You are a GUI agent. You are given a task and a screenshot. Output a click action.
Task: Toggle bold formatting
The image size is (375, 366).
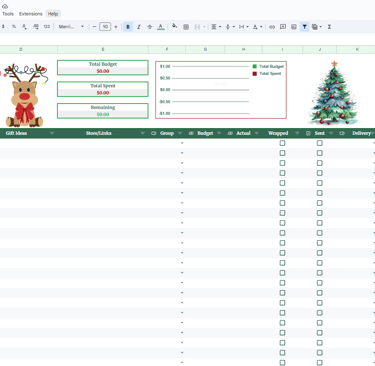[128, 27]
